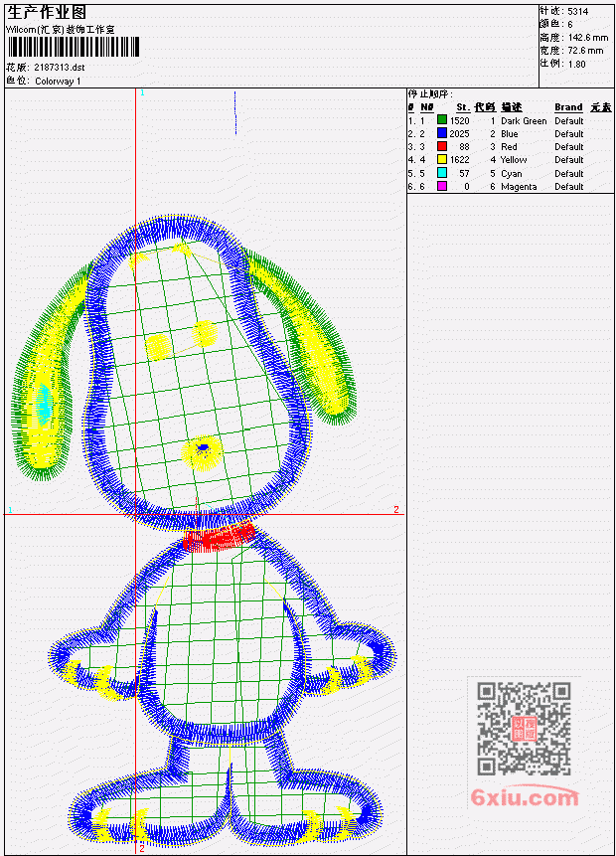Click the Wilcom company name line

(x=61, y=30)
